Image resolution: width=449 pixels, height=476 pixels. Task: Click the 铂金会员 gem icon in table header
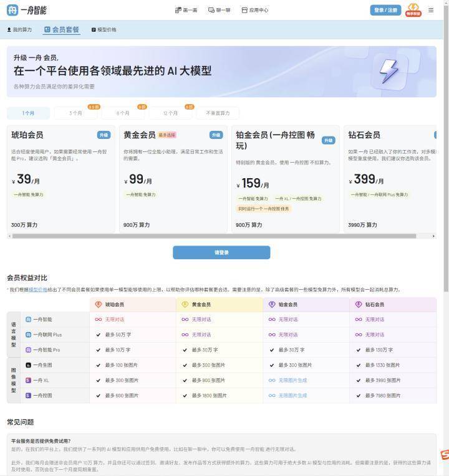coord(272,304)
